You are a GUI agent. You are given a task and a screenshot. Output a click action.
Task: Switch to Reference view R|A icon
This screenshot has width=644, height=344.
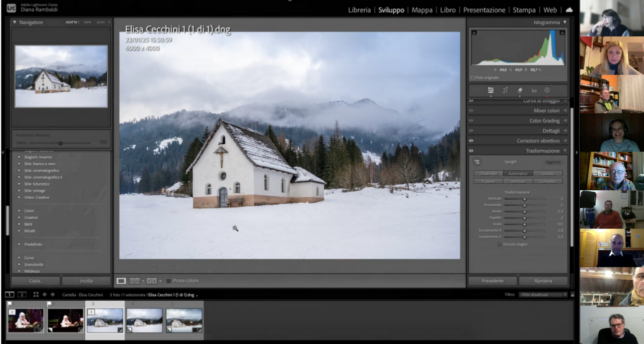(135, 281)
